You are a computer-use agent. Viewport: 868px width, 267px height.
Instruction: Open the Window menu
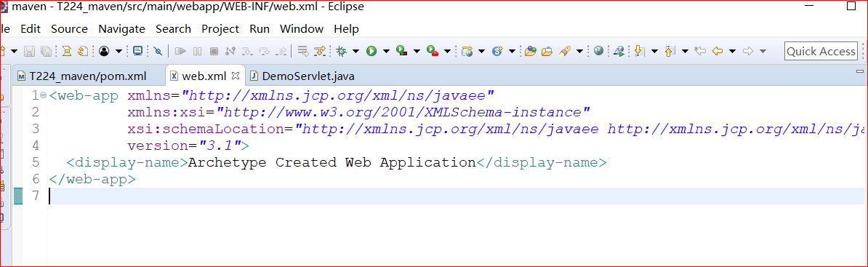click(302, 29)
